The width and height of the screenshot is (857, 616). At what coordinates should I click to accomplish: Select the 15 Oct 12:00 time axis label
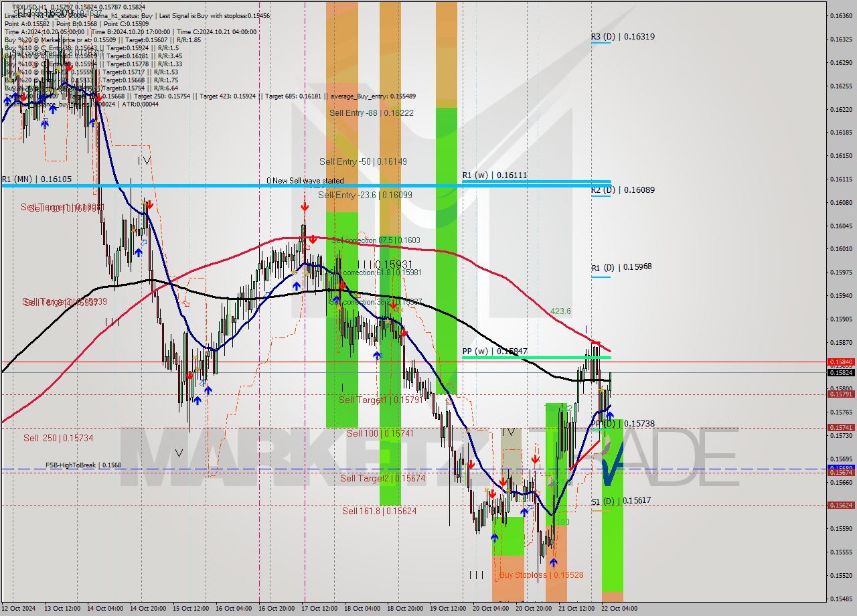click(189, 609)
